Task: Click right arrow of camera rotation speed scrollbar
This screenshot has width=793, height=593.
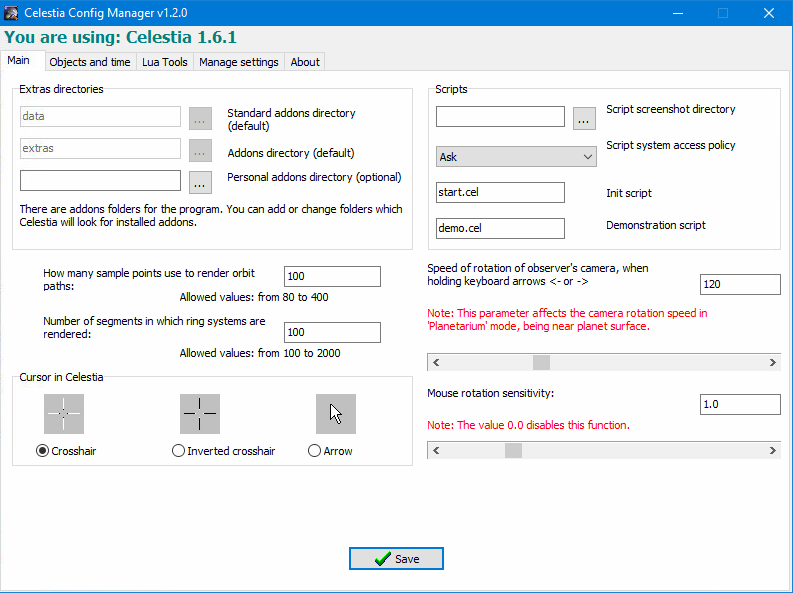Action: [772, 362]
